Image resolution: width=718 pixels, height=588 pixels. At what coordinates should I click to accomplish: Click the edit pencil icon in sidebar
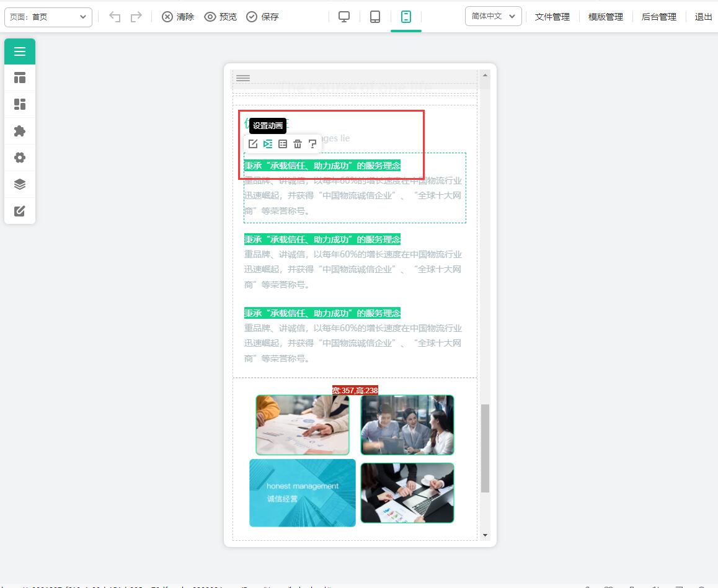tap(20, 211)
